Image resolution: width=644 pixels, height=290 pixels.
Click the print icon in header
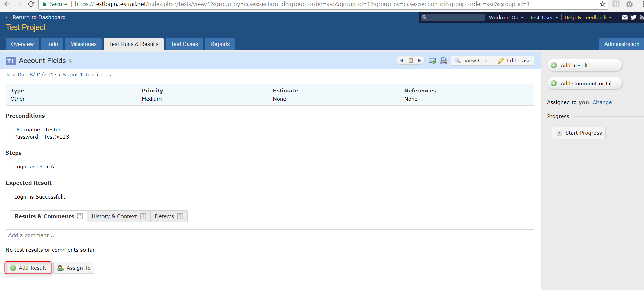443,61
